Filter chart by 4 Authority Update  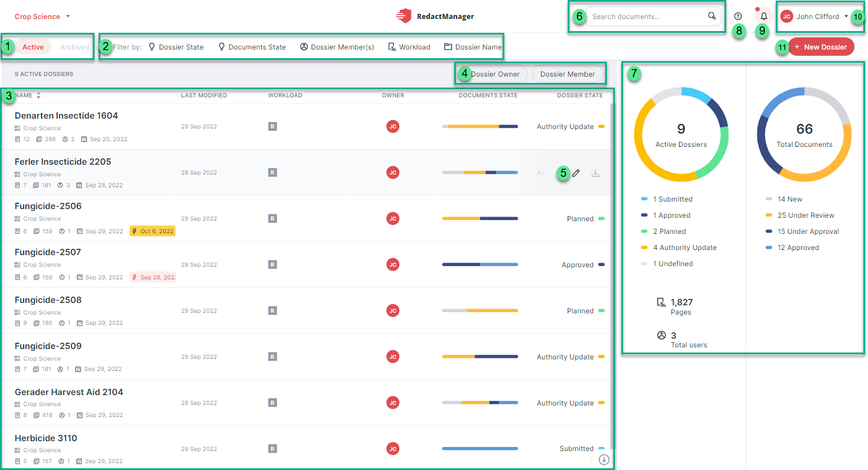coord(679,248)
